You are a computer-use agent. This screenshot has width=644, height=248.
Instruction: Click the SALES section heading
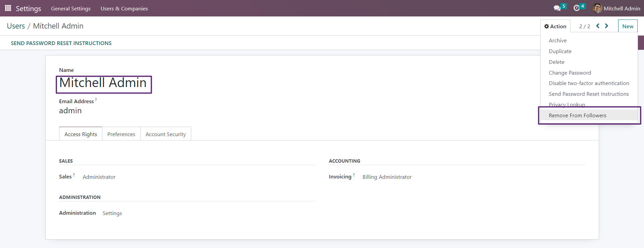point(66,161)
